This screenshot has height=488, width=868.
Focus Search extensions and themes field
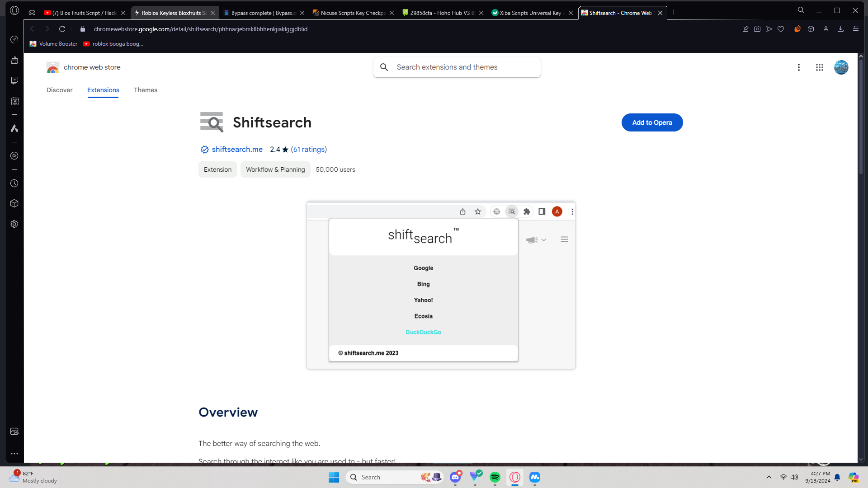coord(457,67)
